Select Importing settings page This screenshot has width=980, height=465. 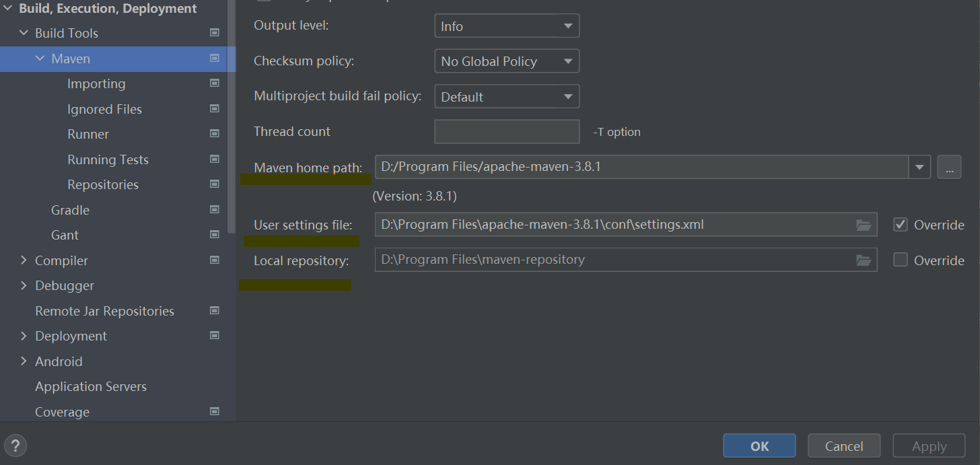pyautogui.click(x=96, y=83)
